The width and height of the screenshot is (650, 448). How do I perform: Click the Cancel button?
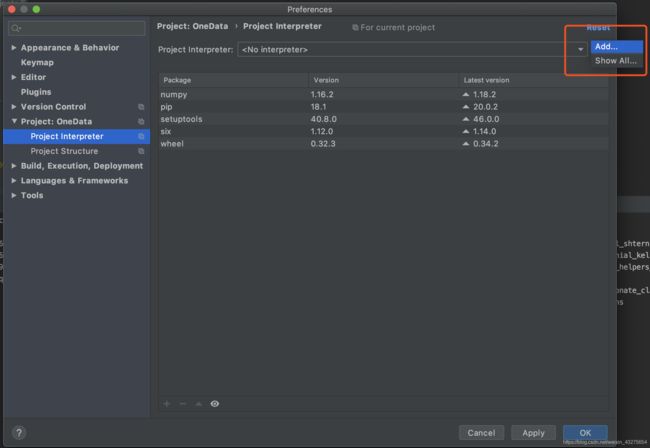tap(481, 433)
